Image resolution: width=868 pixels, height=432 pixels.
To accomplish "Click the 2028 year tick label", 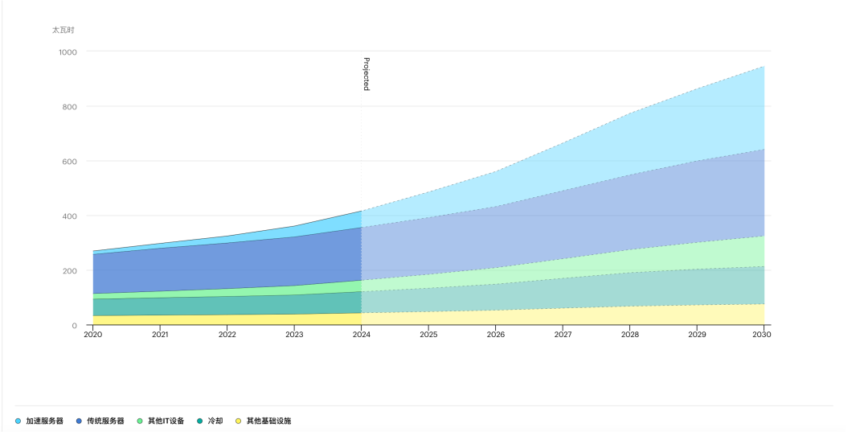I will pyautogui.click(x=629, y=335).
